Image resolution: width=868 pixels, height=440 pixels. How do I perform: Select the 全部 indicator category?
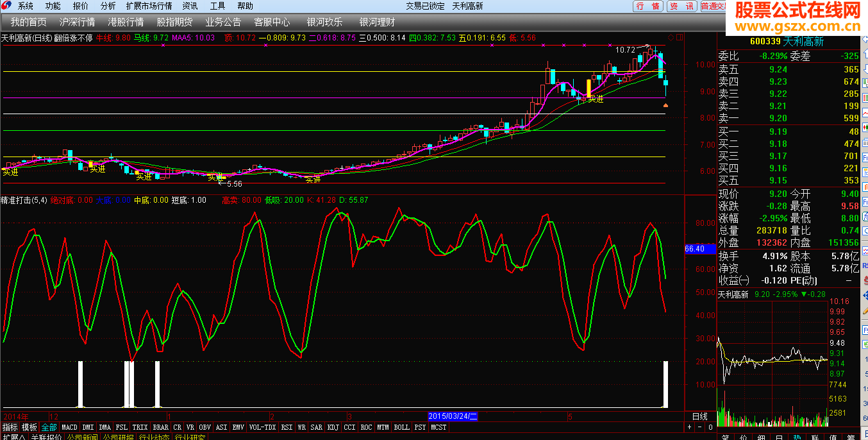coord(49,427)
